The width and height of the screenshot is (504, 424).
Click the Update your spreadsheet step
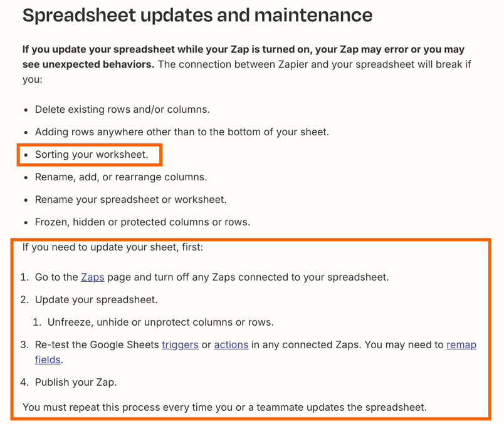[x=96, y=300]
